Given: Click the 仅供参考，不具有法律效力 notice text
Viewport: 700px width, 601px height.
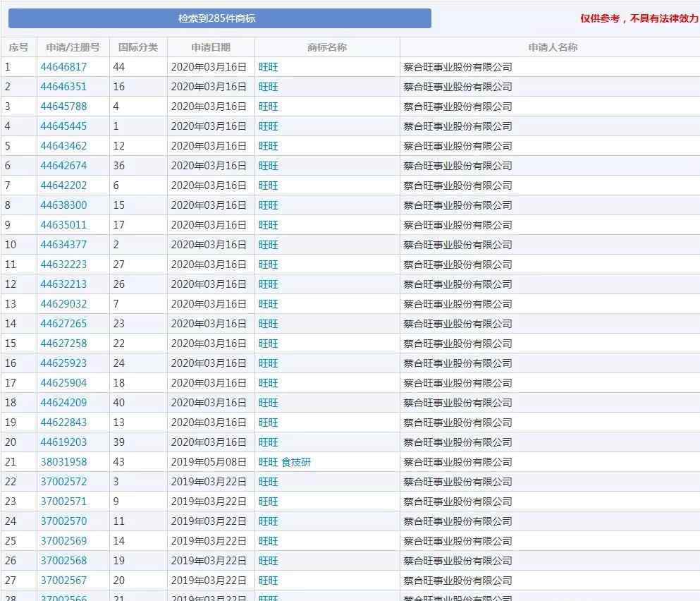Looking at the screenshot, I should pyautogui.click(x=639, y=18).
